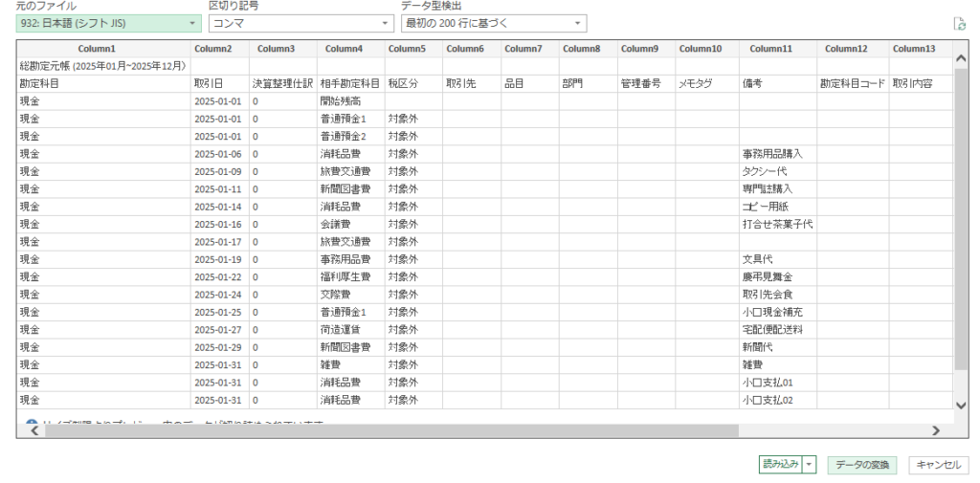Open the 区切り記号 delimiter dropdown
980x483 pixels.
click(x=301, y=23)
